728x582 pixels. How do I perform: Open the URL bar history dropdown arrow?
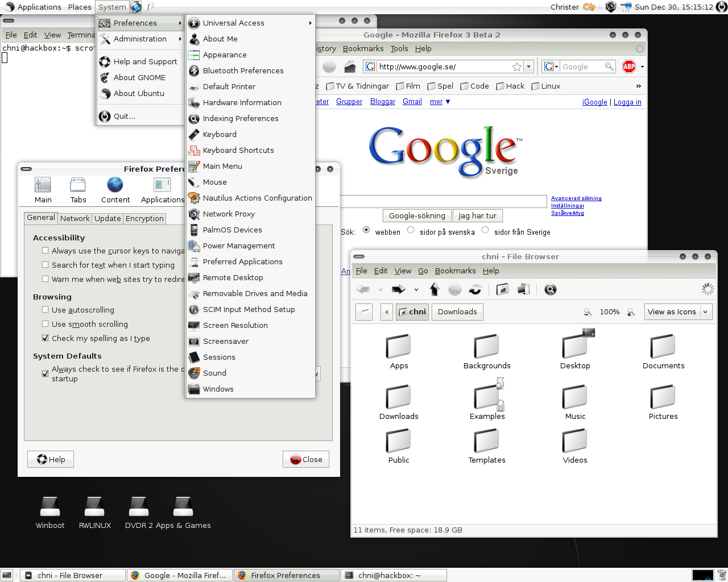[529, 67]
